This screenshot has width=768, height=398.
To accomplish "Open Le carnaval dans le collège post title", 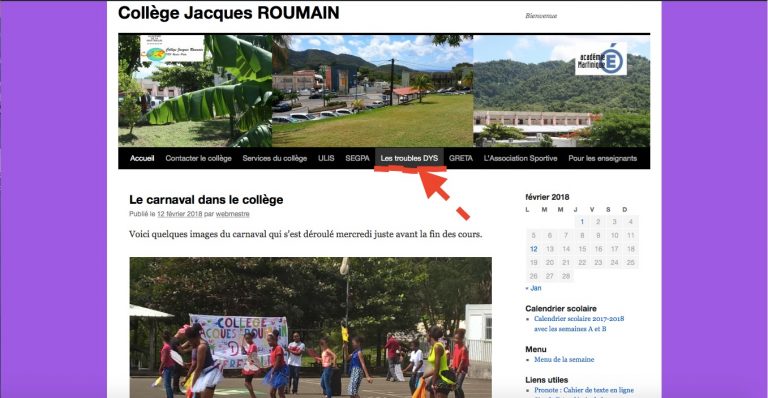I will [x=206, y=200].
